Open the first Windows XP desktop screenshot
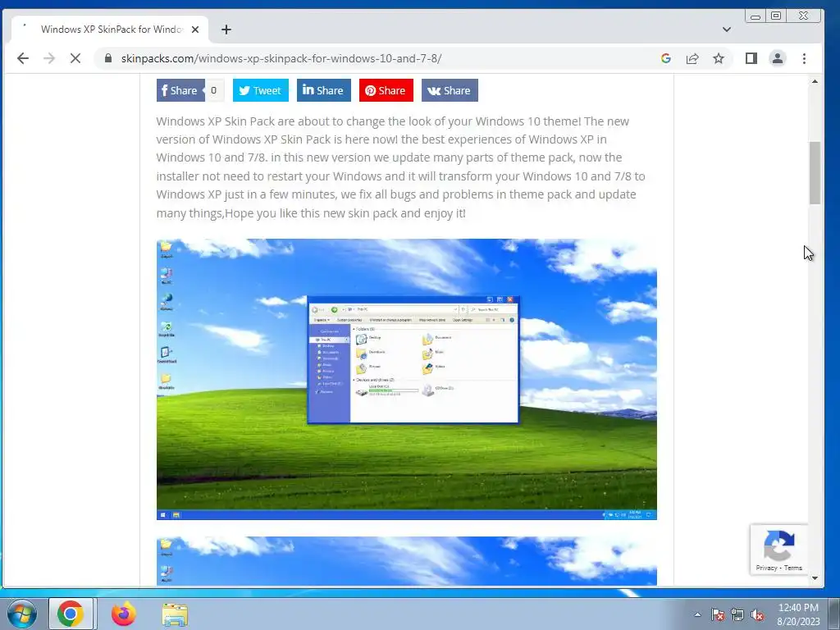This screenshot has width=840, height=630. coord(407,379)
